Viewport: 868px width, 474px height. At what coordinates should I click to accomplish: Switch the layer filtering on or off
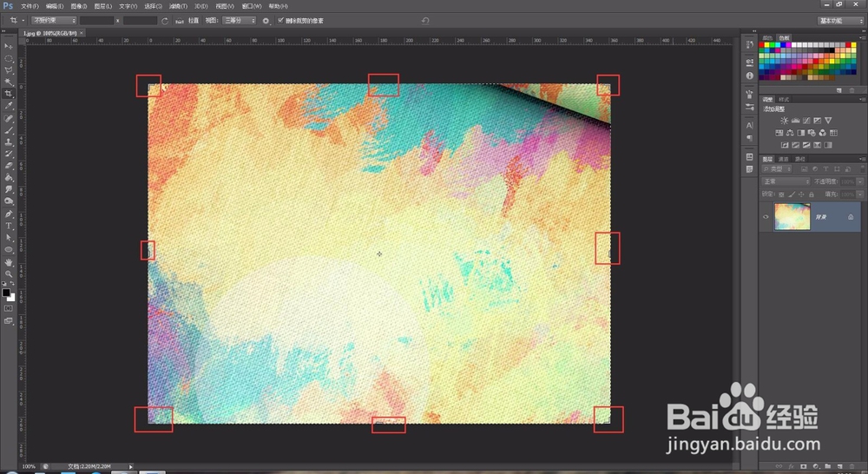861,169
